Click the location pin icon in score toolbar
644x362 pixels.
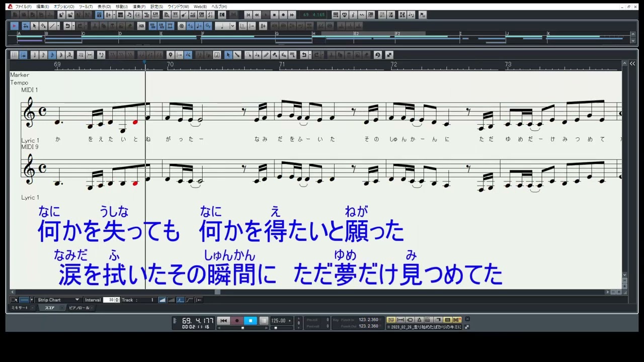point(171,55)
